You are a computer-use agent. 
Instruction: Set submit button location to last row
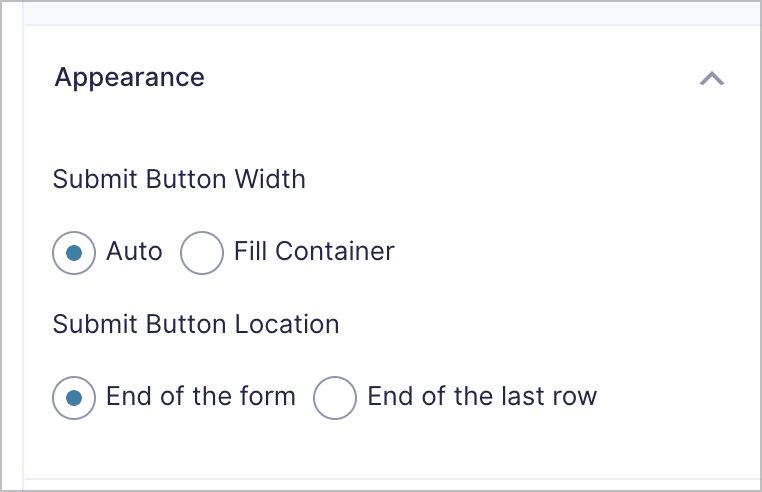[x=335, y=397]
